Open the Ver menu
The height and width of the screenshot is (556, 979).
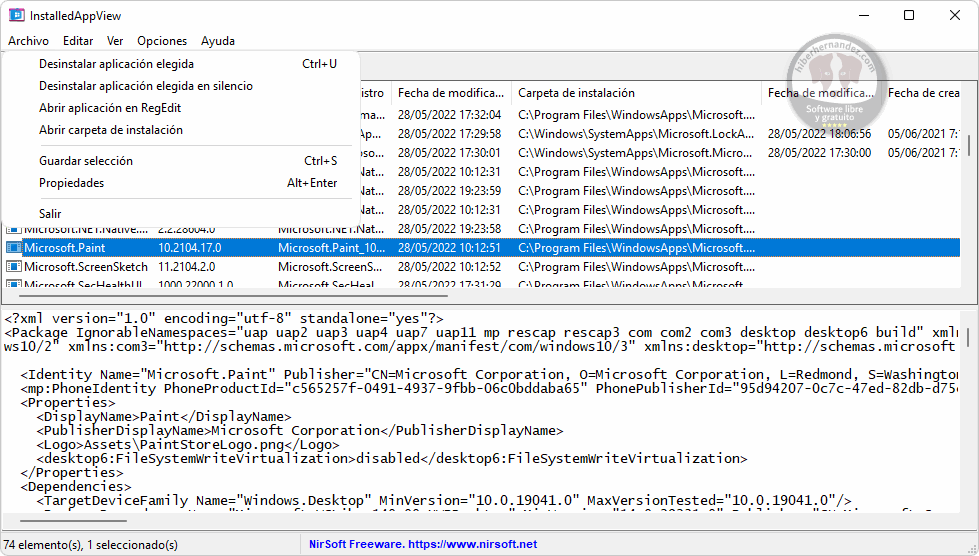115,41
